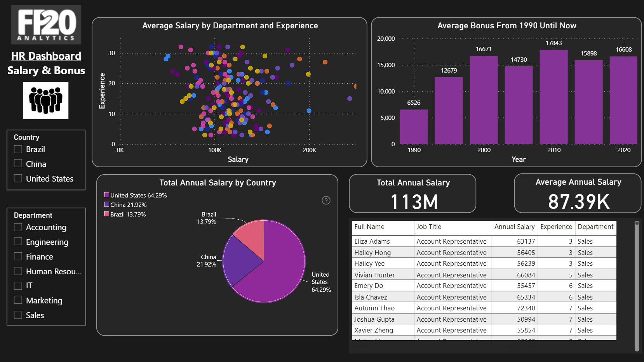Click the table vertical scrollbar

tap(637, 286)
